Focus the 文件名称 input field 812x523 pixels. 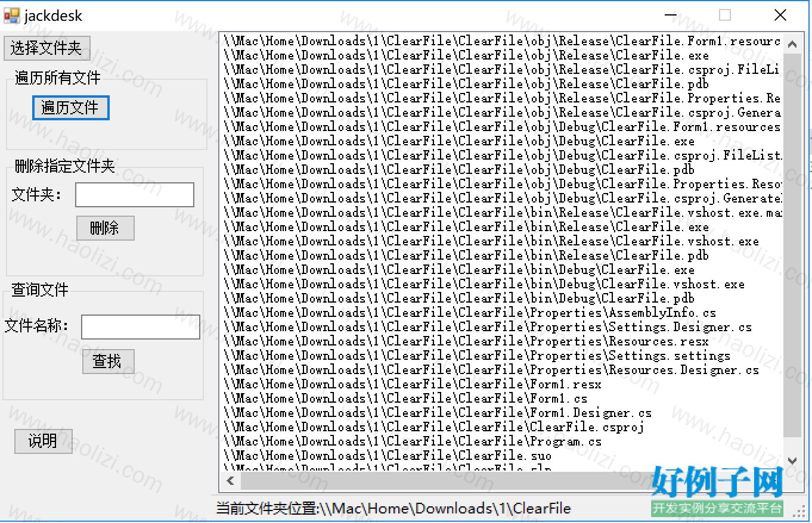point(141,327)
